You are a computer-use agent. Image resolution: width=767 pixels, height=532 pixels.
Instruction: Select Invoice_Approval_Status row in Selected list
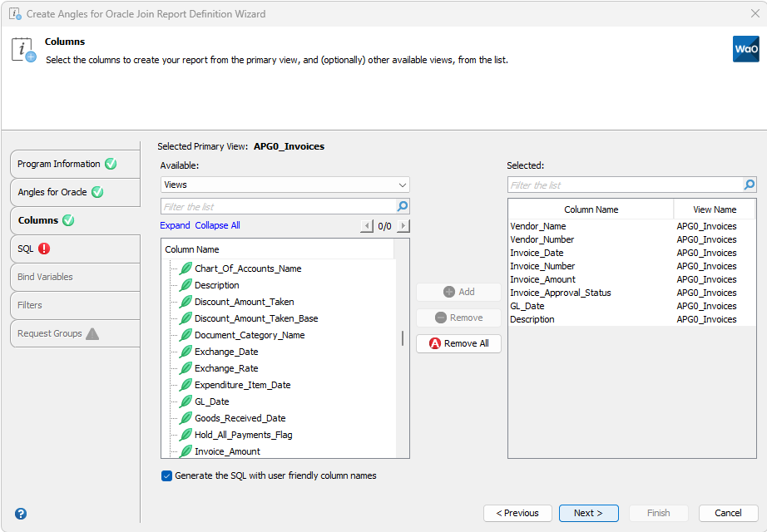560,293
